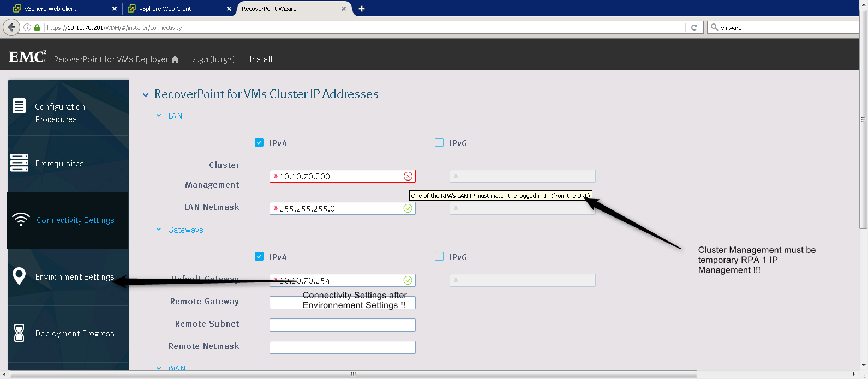Click the red error icon in Cluster Management field

tap(408, 176)
